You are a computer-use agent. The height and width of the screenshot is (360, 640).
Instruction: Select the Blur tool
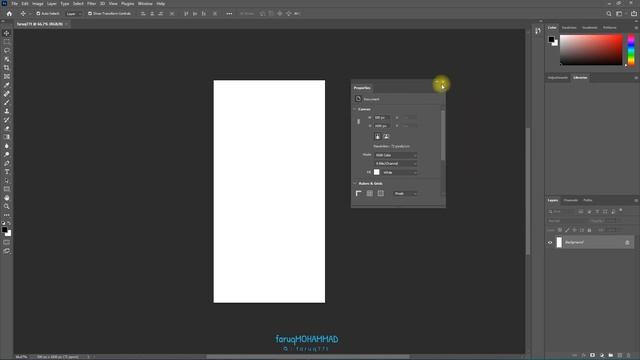[x=7, y=146]
